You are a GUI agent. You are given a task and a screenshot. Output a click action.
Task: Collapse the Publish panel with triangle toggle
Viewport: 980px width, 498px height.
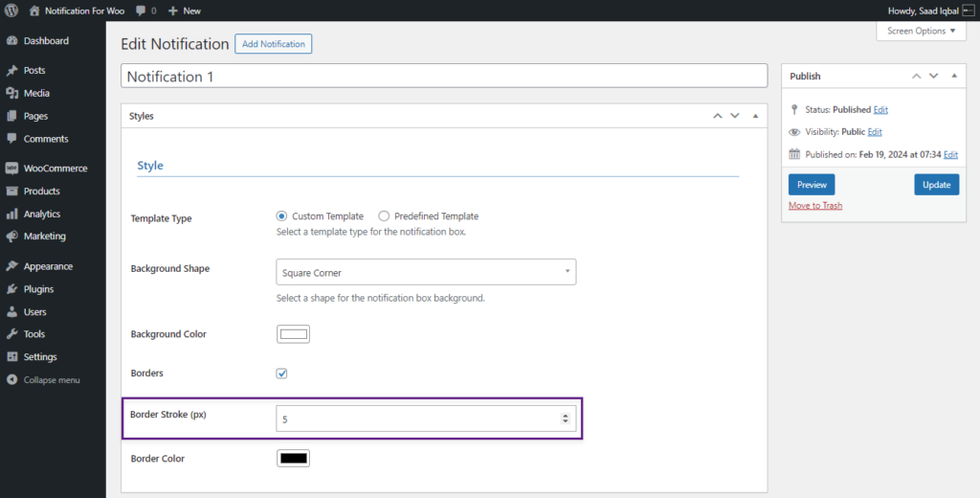954,76
